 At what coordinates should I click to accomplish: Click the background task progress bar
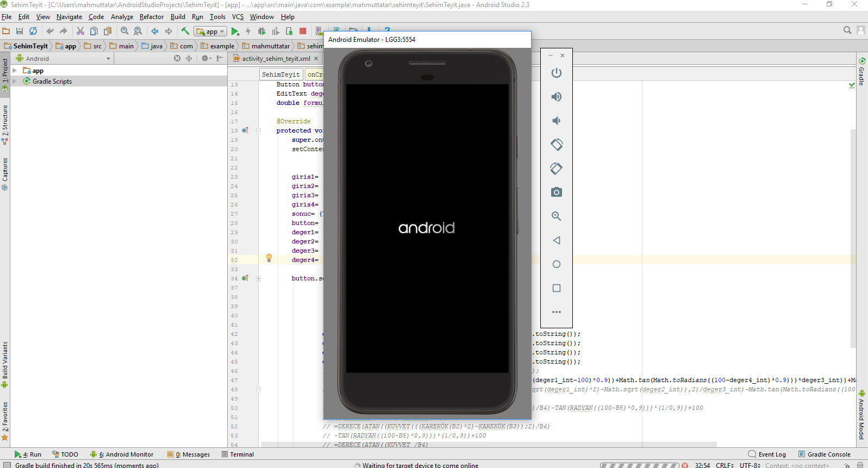pos(639,465)
